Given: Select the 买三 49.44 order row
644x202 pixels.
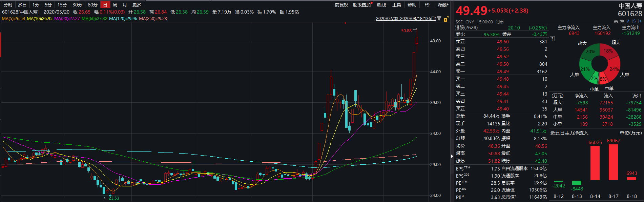Looking at the screenshot, I should tap(501, 94).
